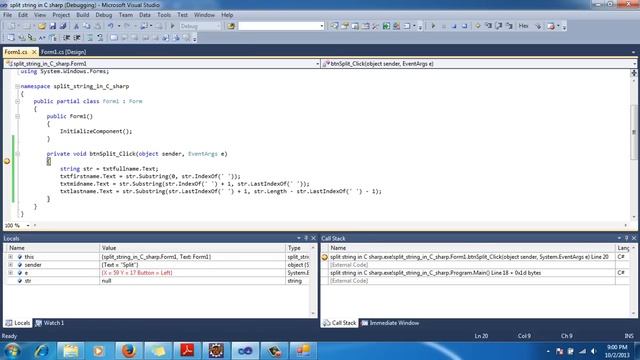Click the green Start Page toolbar icon
The image size is (640, 360).
(x=386, y=26)
